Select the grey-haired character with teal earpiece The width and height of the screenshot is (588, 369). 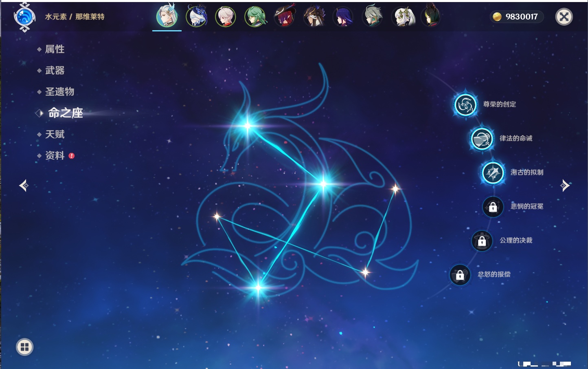373,17
